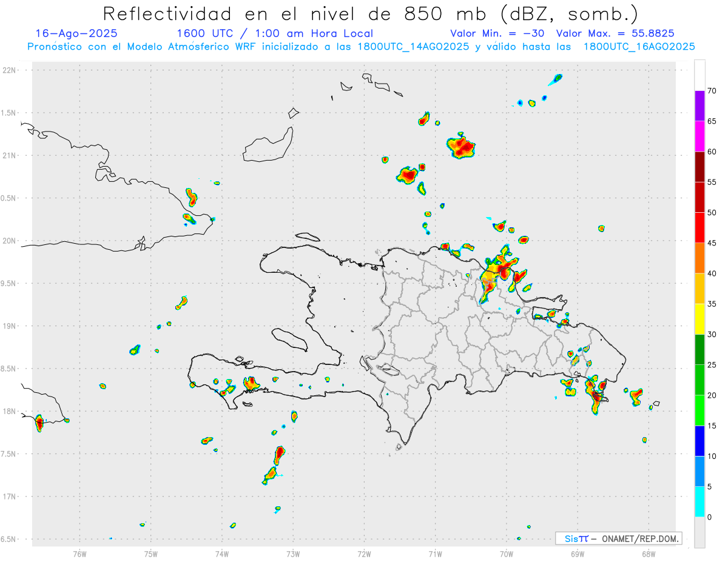Click the date '16-Ago-2025'
The height and width of the screenshot is (562, 728).
pyautogui.click(x=76, y=33)
